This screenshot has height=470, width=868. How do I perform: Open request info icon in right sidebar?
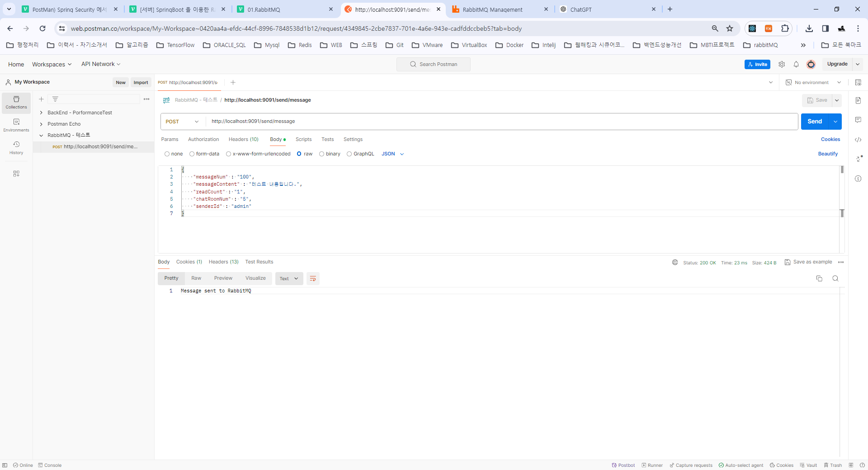point(858,179)
